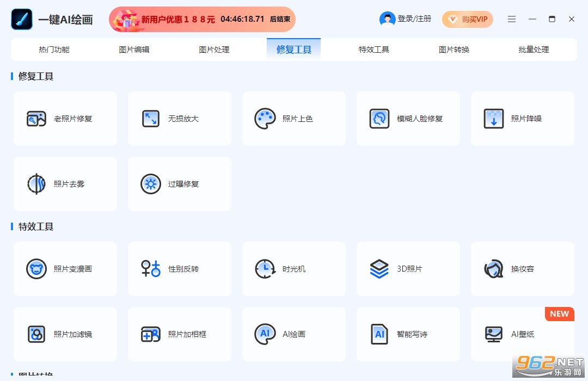Click the 照片上色 palette icon
The width and height of the screenshot is (588, 381).
point(265,119)
